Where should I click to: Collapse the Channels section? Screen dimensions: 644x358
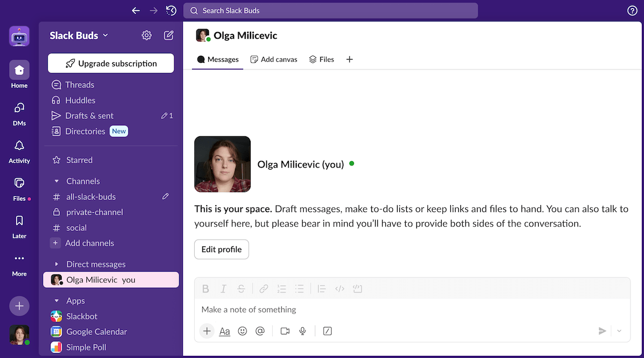(x=57, y=181)
